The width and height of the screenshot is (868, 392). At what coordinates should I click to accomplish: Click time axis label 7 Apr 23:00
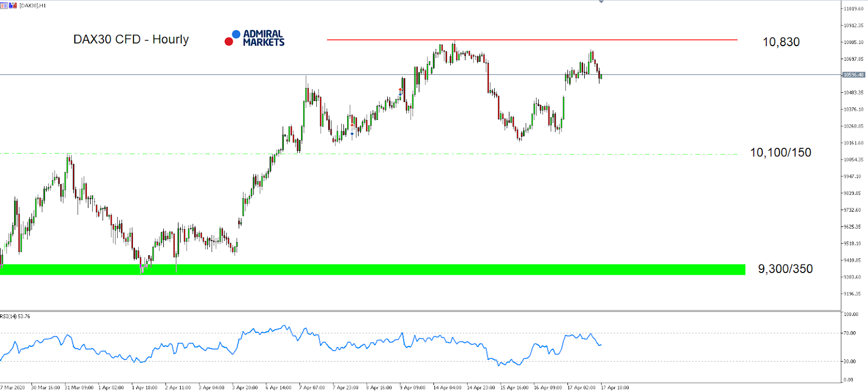[346, 388]
